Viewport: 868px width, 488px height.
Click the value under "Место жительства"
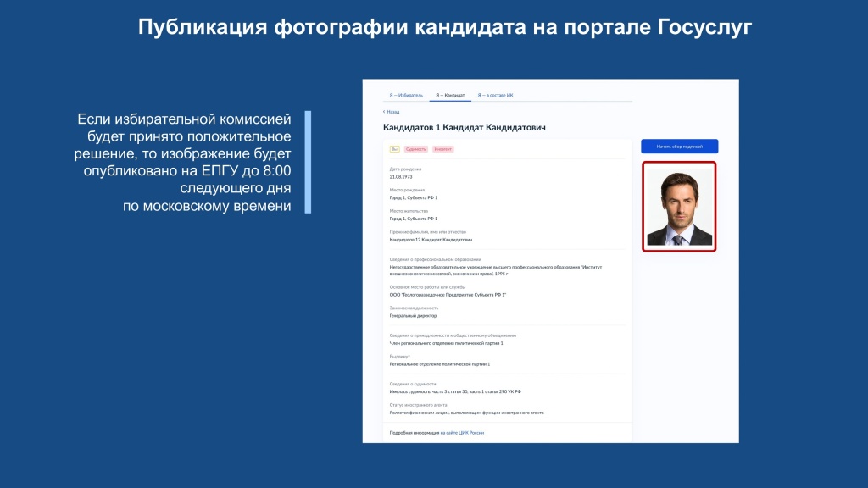point(414,219)
